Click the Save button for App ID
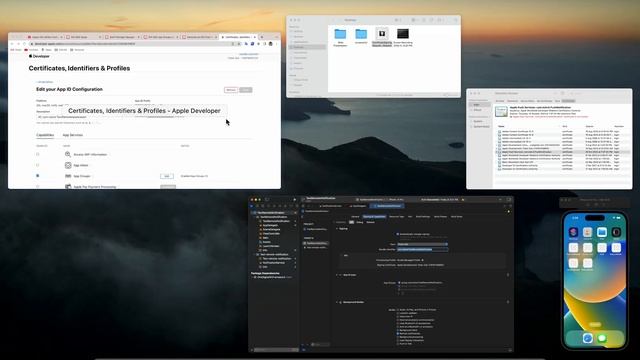Image resolution: width=640 pixels, height=360 pixels. coord(246,90)
